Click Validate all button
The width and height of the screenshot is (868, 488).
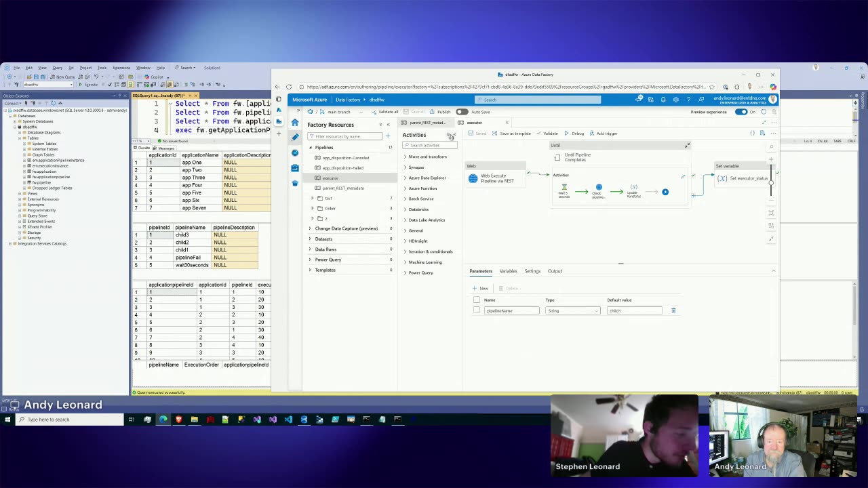(x=384, y=112)
